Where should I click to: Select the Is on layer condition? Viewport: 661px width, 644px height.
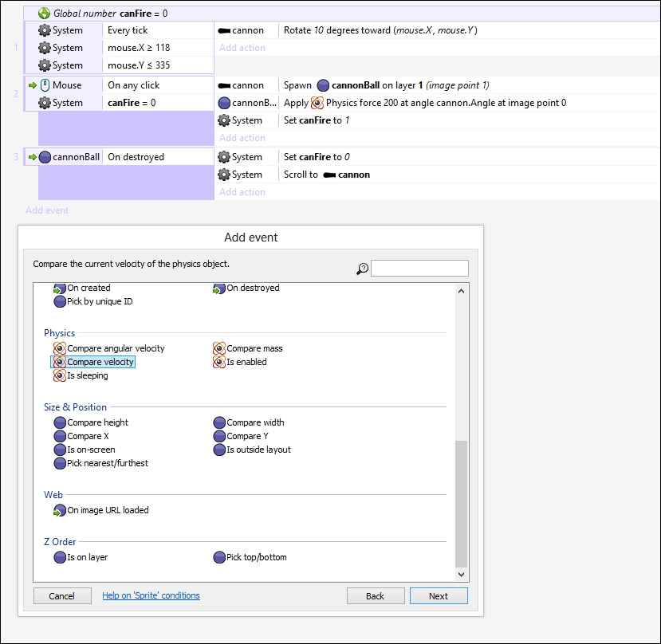point(81,557)
